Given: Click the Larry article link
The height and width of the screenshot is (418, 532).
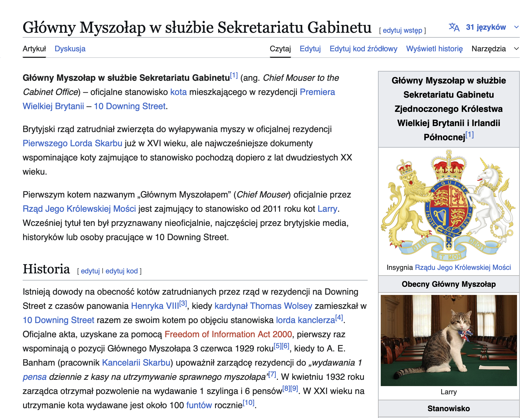Looking at the screenshot, I should [327, 209].
